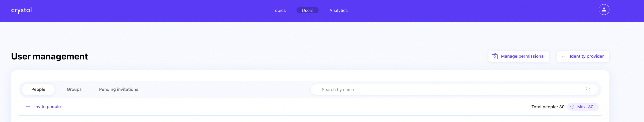Open the Pending invitations tab

[119, 89]
